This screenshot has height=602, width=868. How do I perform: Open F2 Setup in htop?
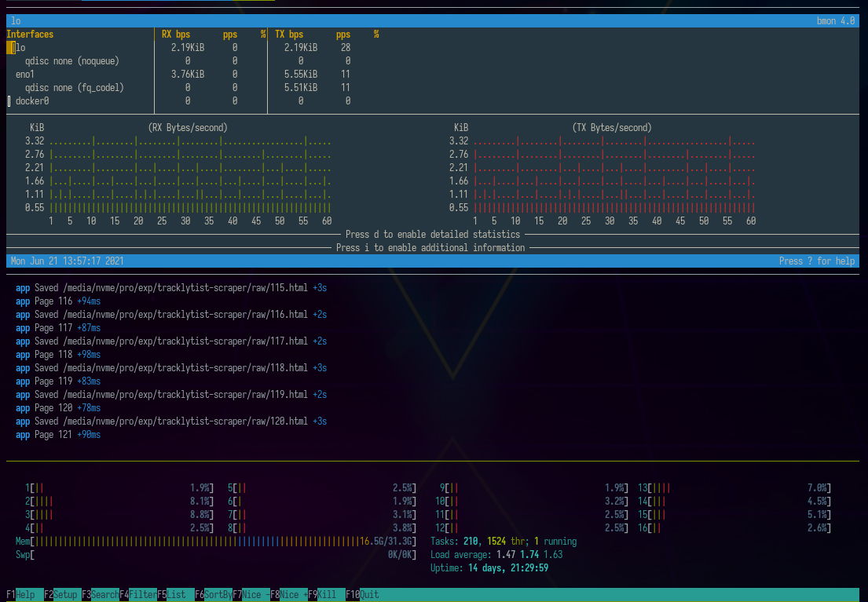(65, 595)
